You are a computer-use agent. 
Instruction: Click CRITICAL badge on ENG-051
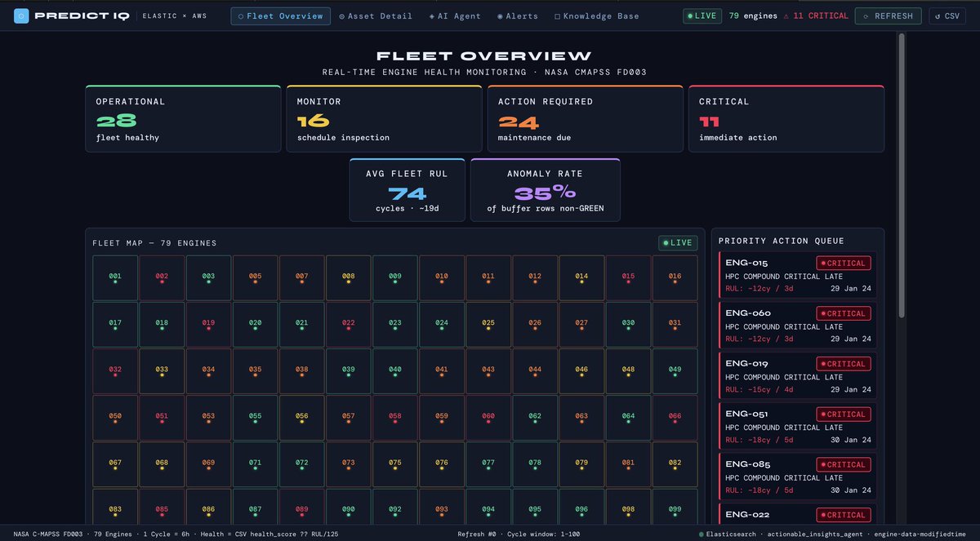(844, 415)
